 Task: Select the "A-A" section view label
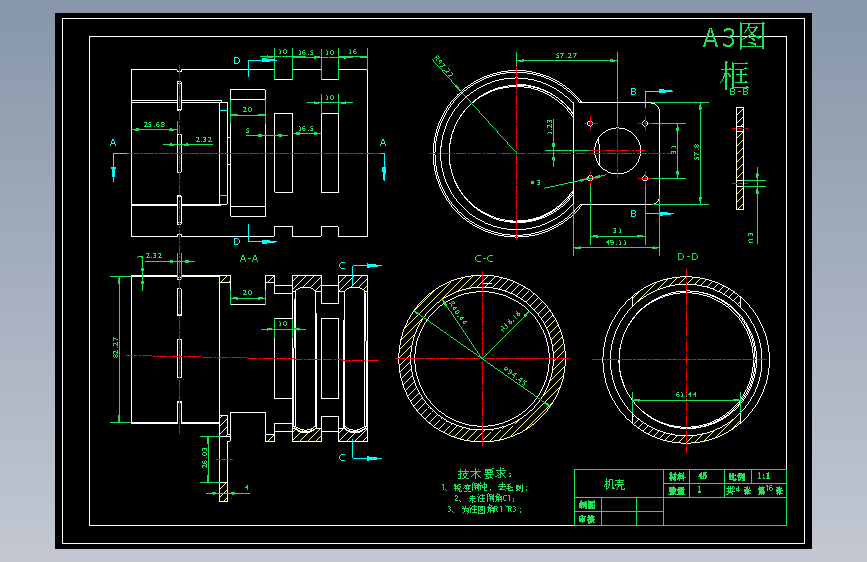[249, 258]
